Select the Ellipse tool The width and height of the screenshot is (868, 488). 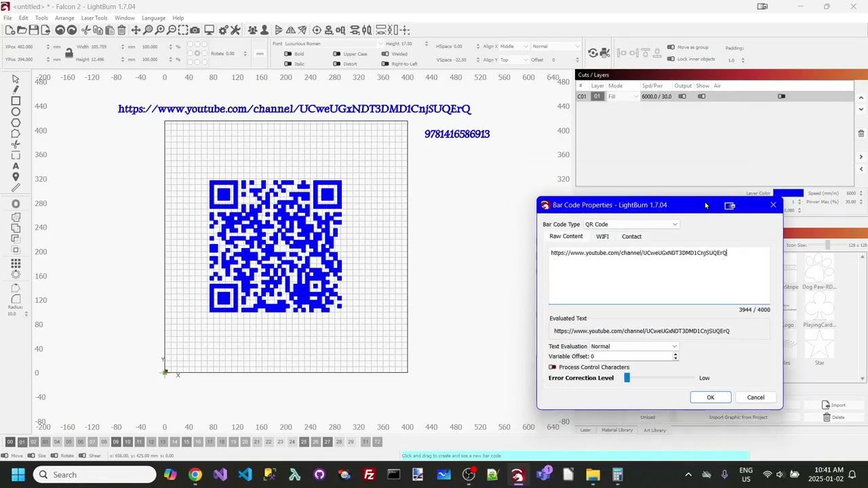[x=16, y=112]
